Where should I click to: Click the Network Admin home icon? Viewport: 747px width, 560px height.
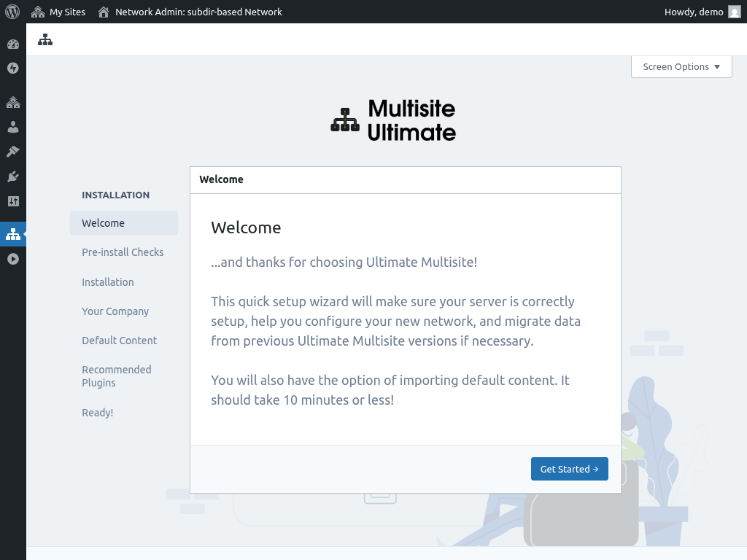pos(104,12)
